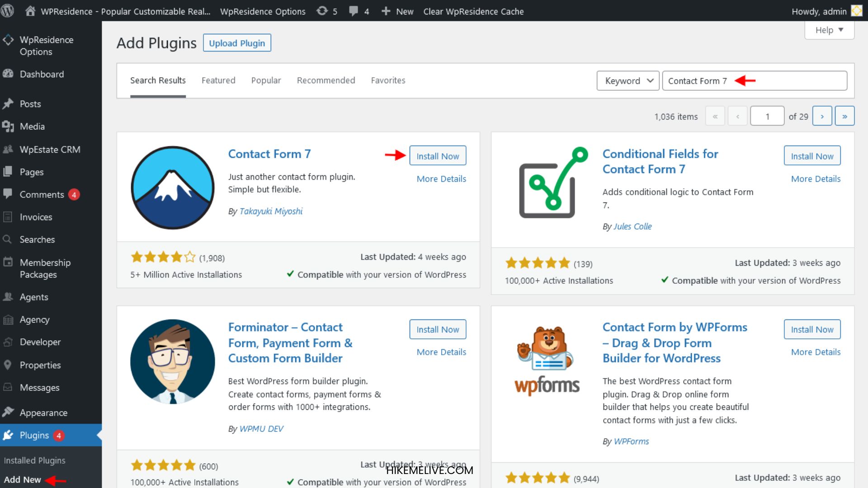
Task: Switch to the Popular tab
Action: 266,80
